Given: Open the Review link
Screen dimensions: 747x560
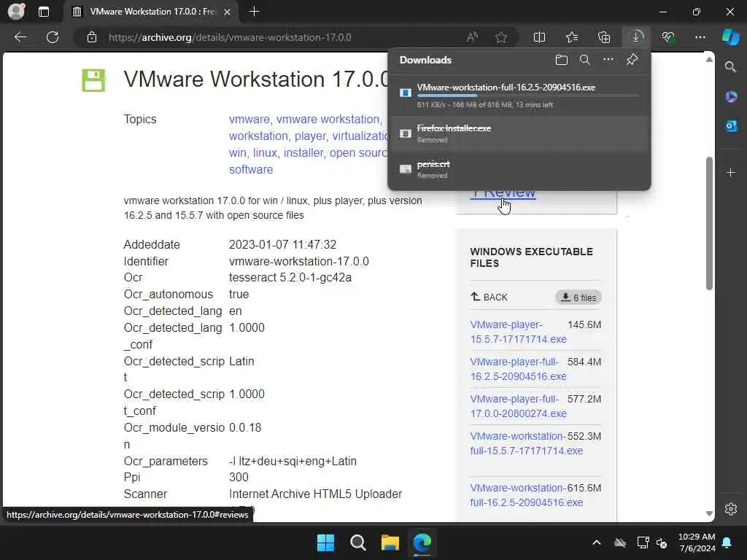Looking at the screenshot, I should [x=503, y=192].
